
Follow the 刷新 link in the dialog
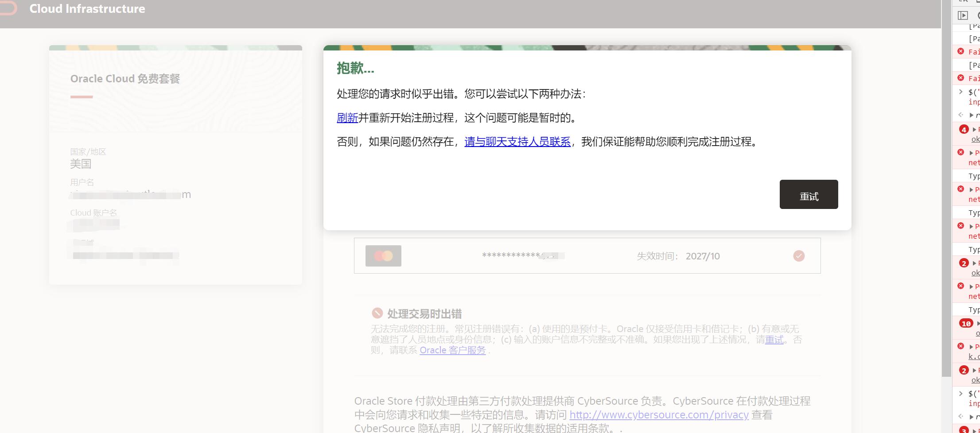pos(347,118)
